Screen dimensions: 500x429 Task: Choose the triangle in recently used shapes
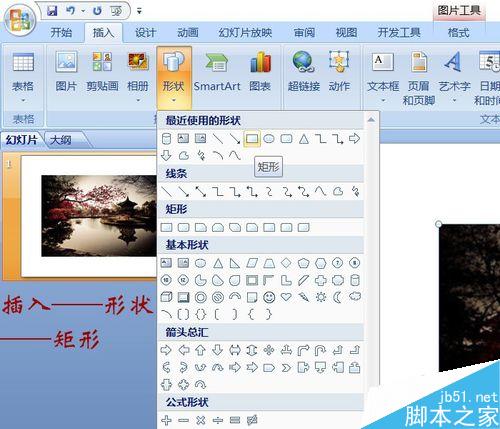304,138
